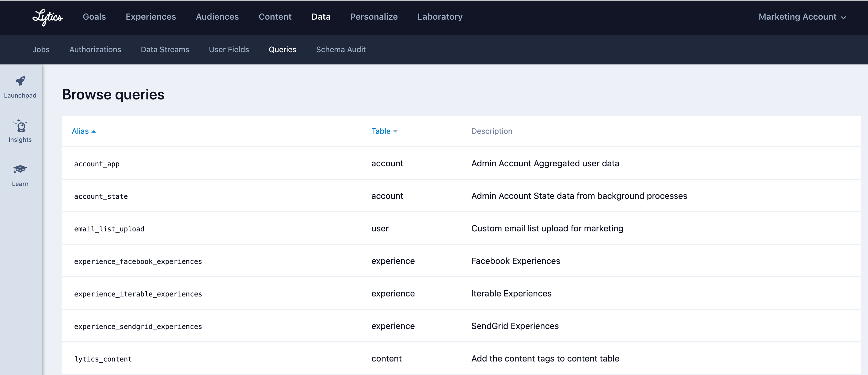
Task: Switch to the User Fields tab
Action: 229,50
